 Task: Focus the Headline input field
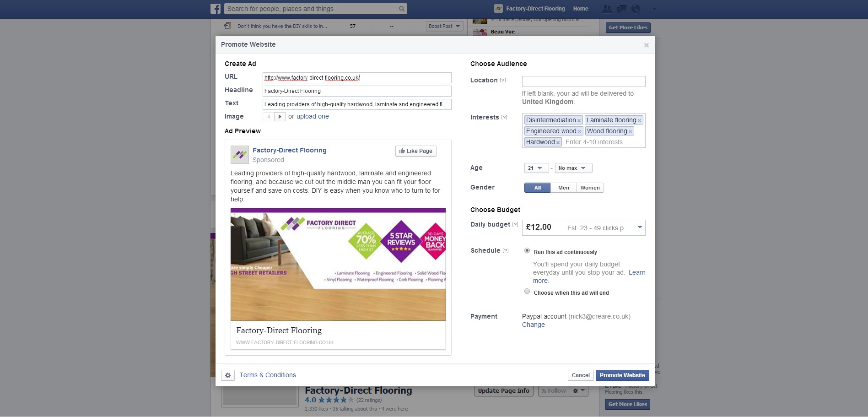[357, 91]
